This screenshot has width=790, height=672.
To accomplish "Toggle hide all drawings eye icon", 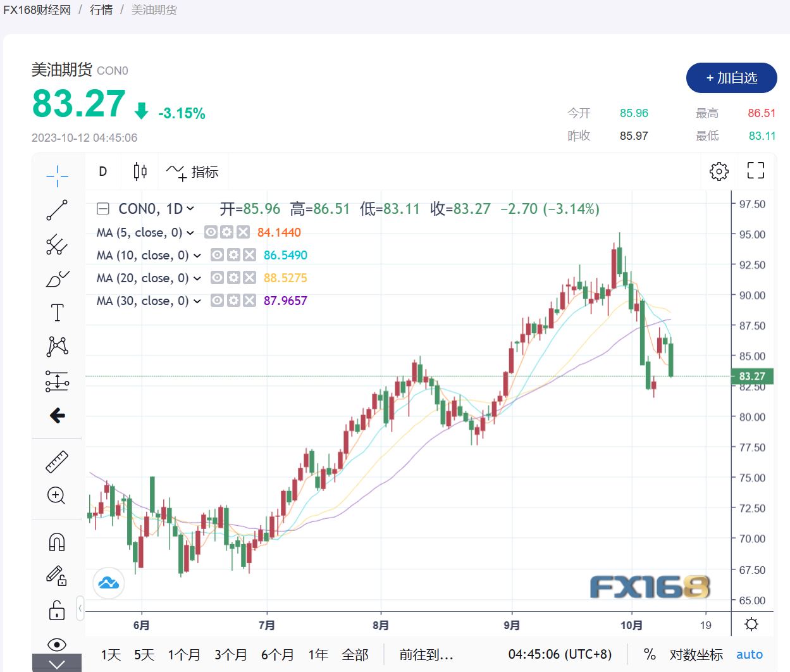I will [57, 645].
